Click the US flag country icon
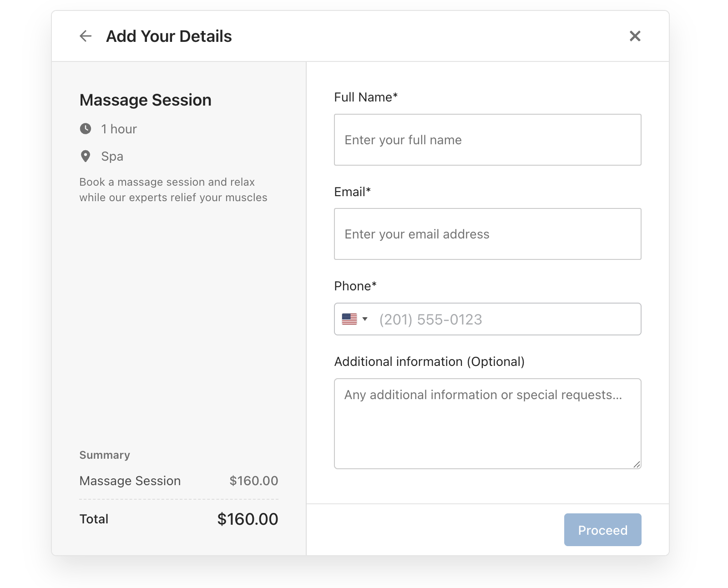Image resolution: width=728 pixels, height=588 pixels. pos(349,319)
